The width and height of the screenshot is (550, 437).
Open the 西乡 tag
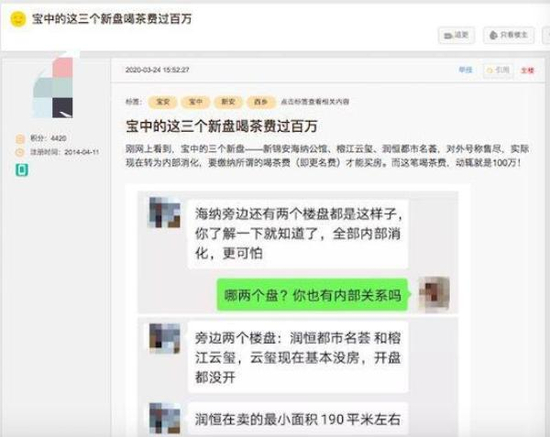[x=261, y=102]
